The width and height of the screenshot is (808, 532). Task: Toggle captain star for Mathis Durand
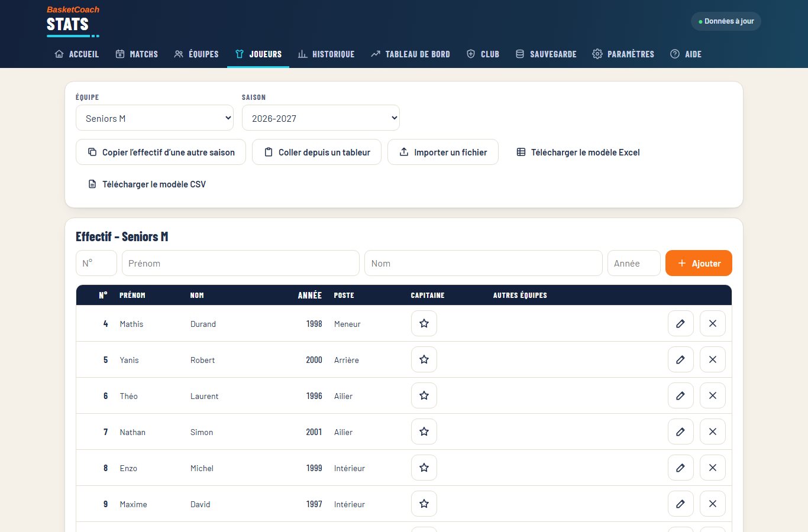(x=424, y=323)
